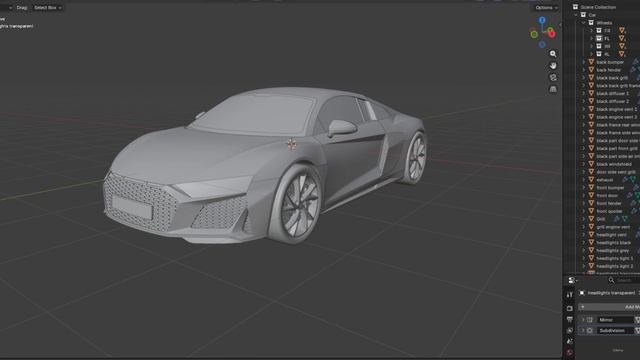Image resolution: width=640 pixels, height=360 pixels.
Task: Select the Scene Collection row icon
Action: [x=575, y=7]
